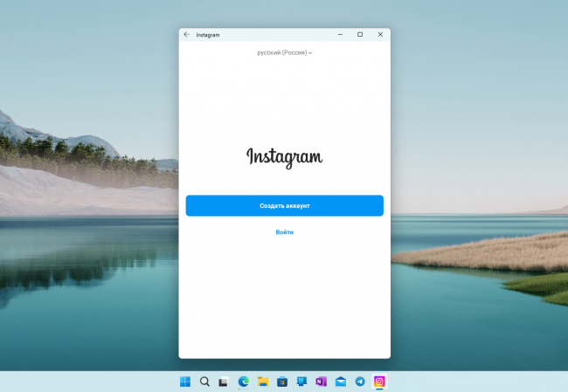Open Mail app from taskbar

(x=341, y=382)
